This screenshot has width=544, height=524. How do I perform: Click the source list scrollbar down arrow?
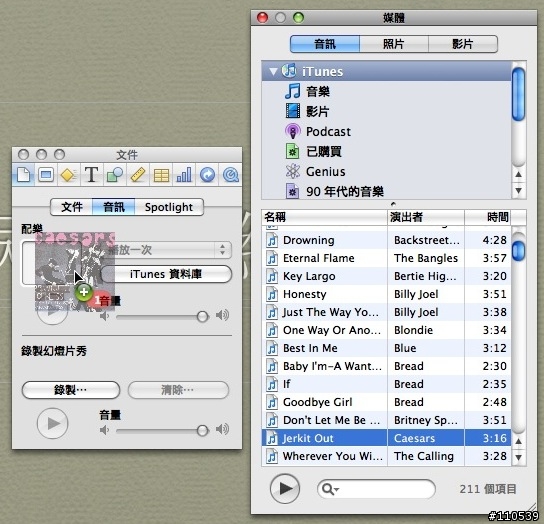[519, 191]
